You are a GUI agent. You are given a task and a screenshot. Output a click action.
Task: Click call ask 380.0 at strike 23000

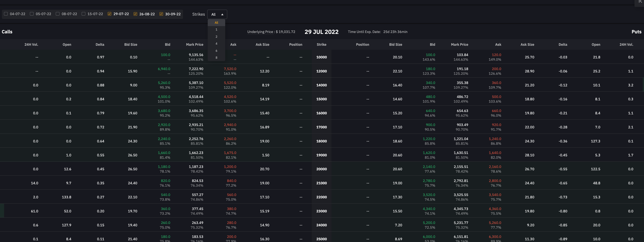(232, 209)
